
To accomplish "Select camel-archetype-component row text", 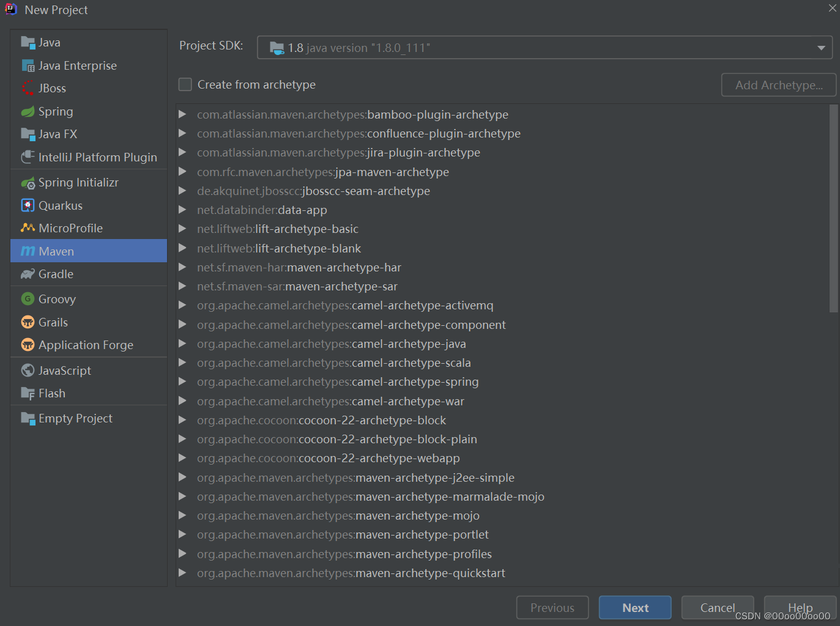I will click(351, 325).
